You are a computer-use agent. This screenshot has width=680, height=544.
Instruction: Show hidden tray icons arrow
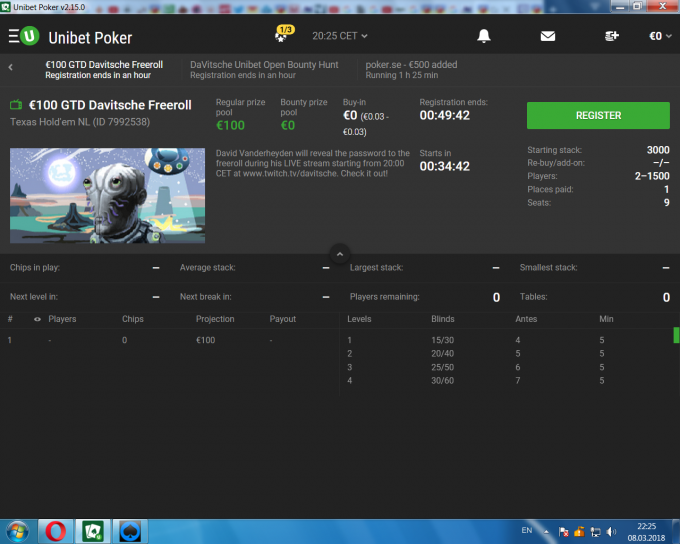546,531
